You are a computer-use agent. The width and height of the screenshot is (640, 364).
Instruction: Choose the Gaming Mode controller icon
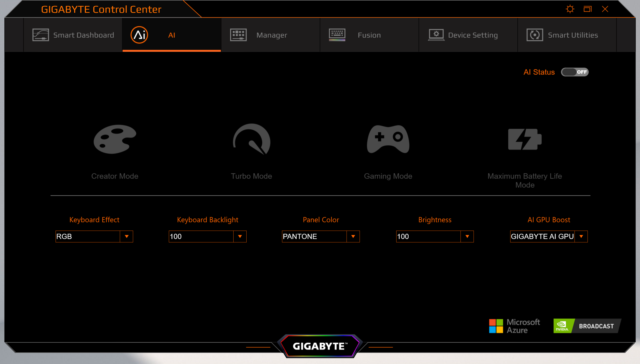point(388,139)
